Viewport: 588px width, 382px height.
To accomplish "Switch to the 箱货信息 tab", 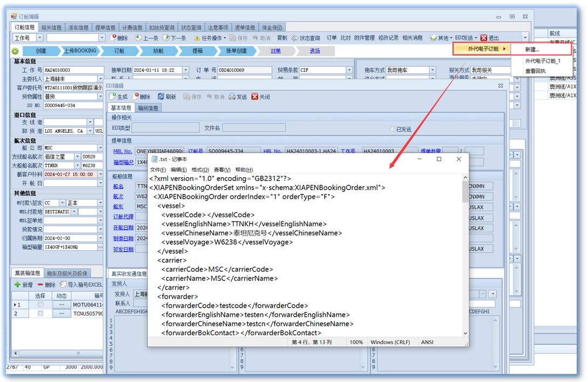I will coord(149,108).
